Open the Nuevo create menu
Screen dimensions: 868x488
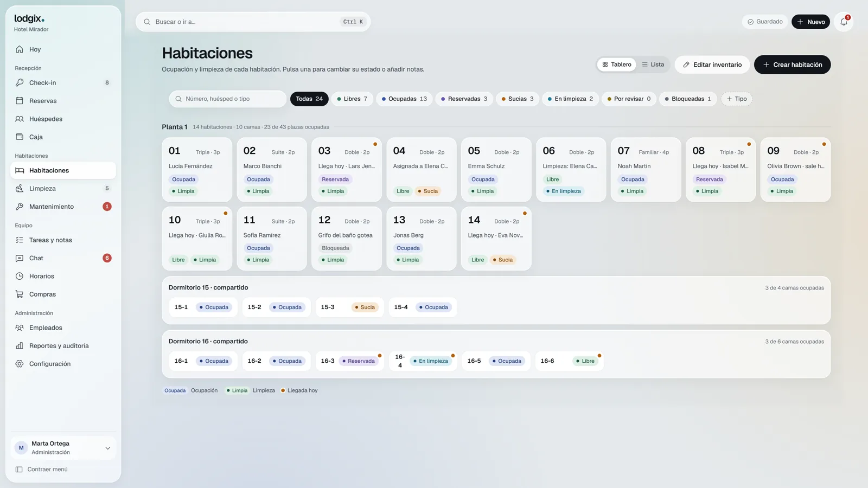pos(810,22)
